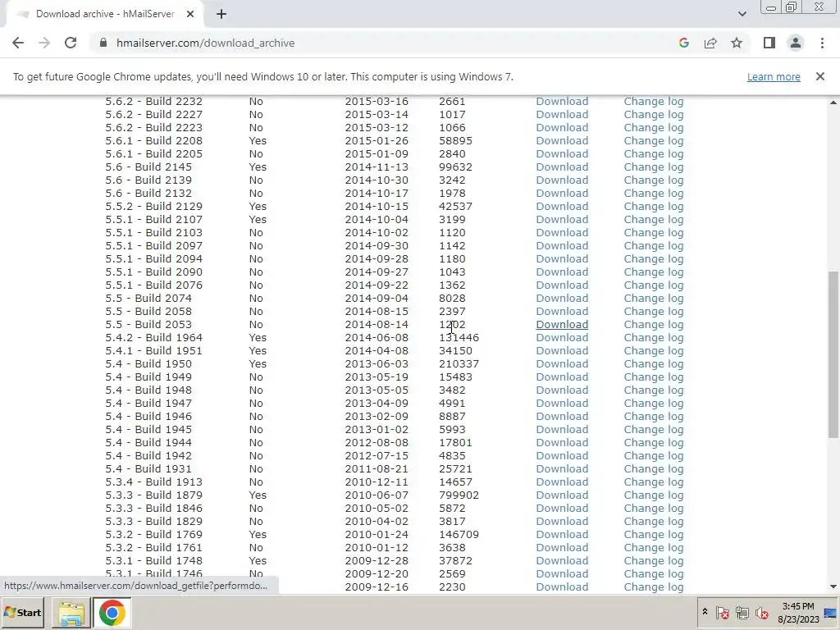Open change log for 5.3.4 Build 1913

pyautogui.click(x=654, y=482)
